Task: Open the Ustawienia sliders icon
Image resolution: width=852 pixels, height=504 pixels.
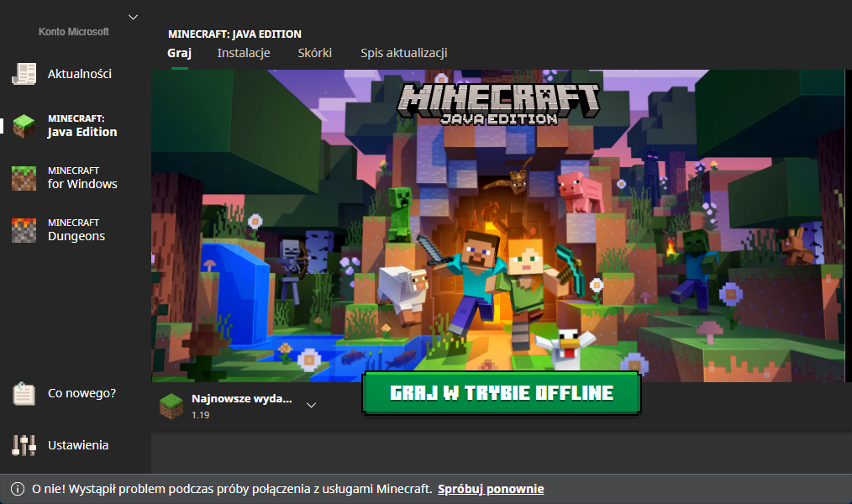Action: [24, 445]
